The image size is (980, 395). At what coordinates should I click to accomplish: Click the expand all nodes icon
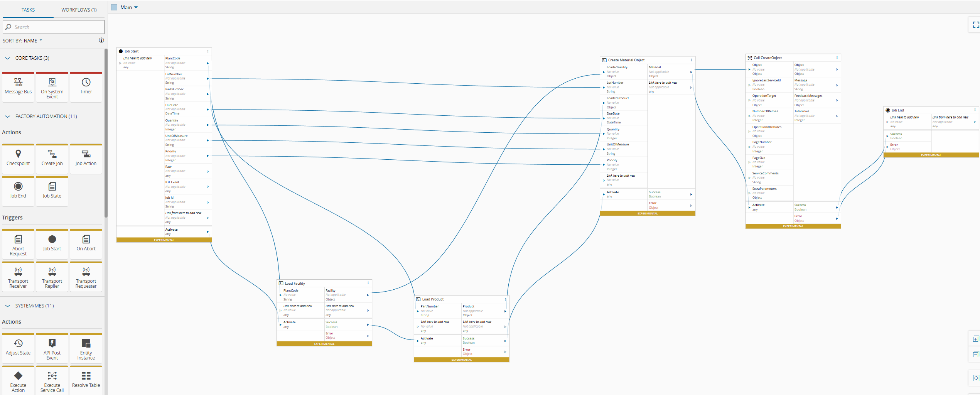(x=975, y=339)
